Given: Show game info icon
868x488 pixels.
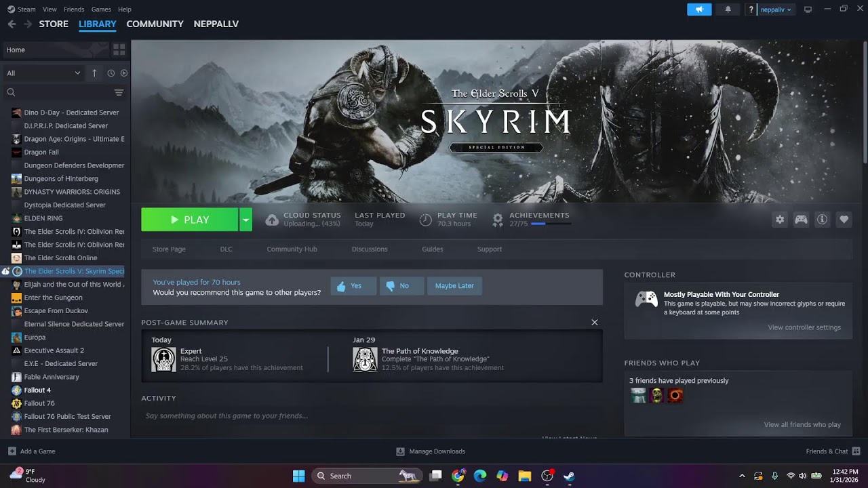Looking at the screenshot, I should [x=822, y=220].
